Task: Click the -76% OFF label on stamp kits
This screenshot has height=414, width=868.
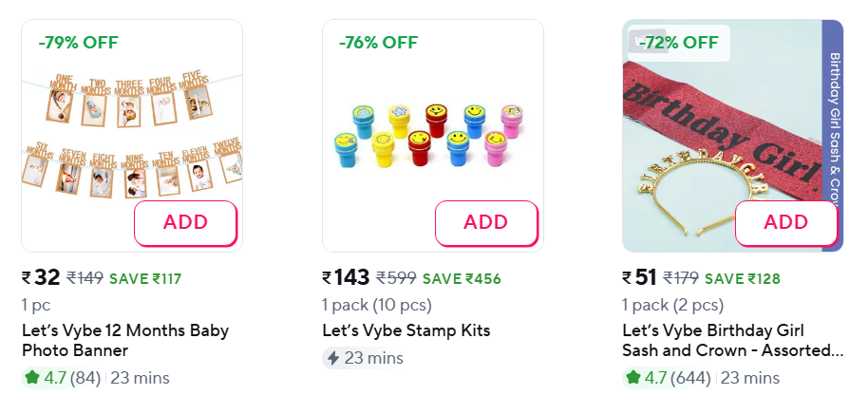Action: (x=378, y=42)
